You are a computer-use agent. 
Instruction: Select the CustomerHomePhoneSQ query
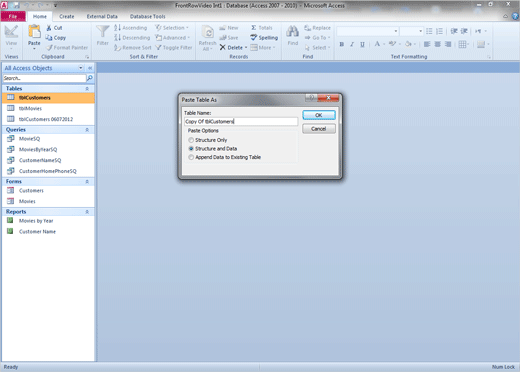tap(48, 171)
